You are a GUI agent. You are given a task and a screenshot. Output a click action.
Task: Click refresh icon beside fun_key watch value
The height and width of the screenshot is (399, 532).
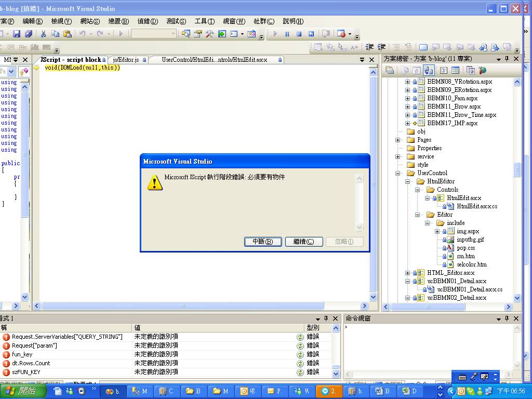(300, 354)
